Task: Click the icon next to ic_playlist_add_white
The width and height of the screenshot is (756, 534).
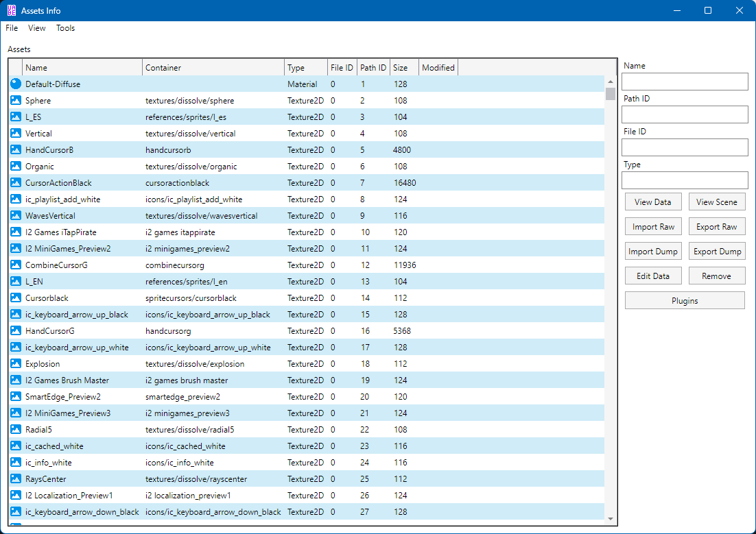Action: pyautogui.click(x=16, y=199)
